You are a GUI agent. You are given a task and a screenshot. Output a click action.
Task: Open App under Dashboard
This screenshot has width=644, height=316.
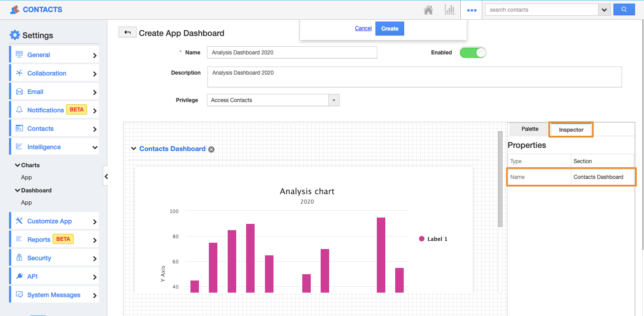26,203
